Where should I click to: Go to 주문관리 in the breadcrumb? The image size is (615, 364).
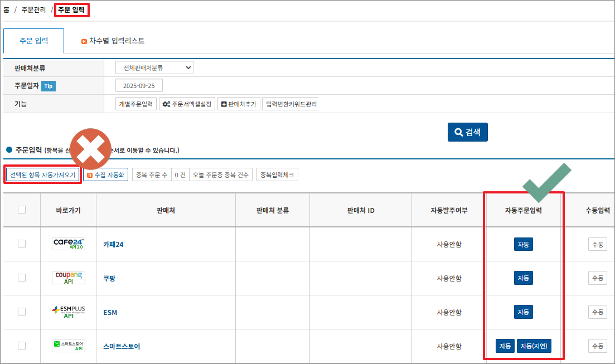(x=33, y=10)
